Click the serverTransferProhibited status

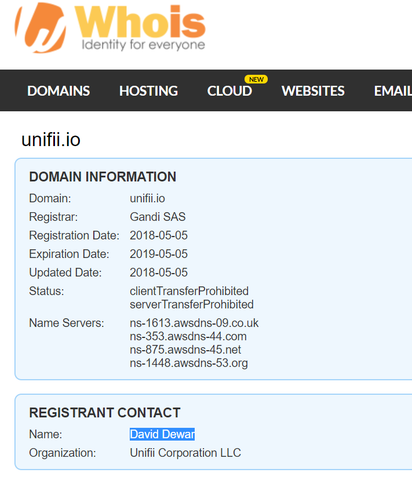tap(192, 304)
